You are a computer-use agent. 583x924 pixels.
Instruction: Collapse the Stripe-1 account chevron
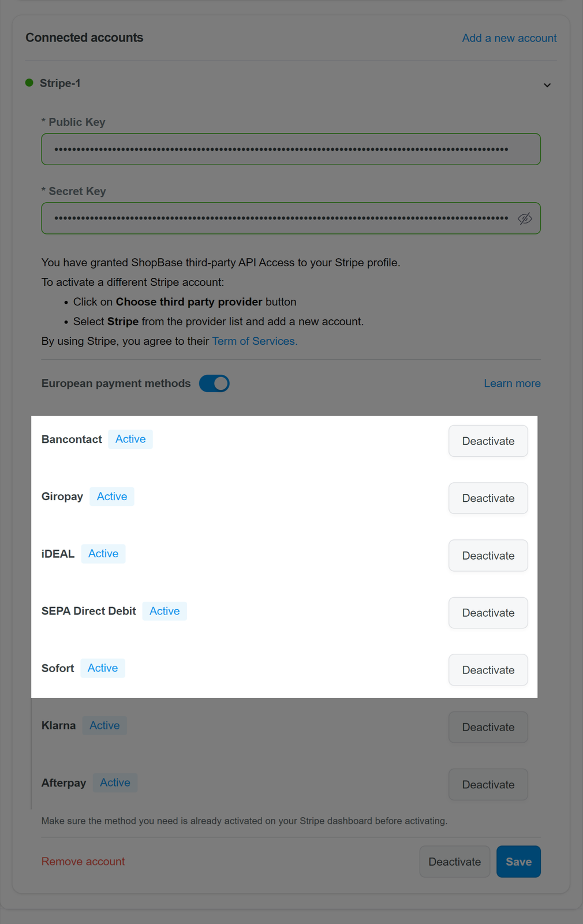pyautogui.click(x=547, y=85)
